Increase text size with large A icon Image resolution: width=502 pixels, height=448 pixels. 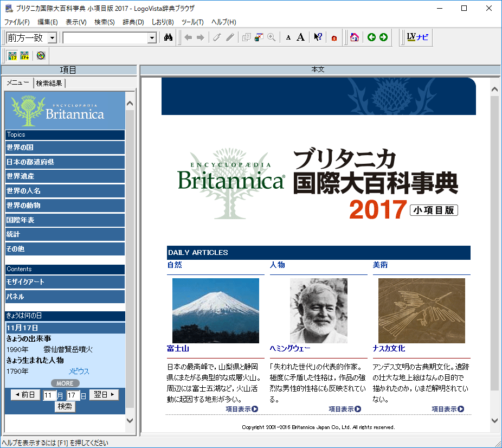click(300, 37)
